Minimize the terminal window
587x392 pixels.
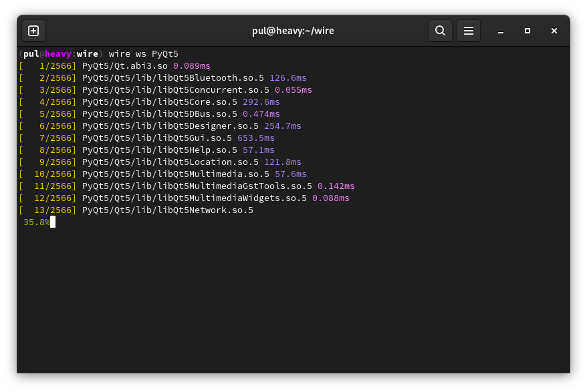tap(501, 31)
